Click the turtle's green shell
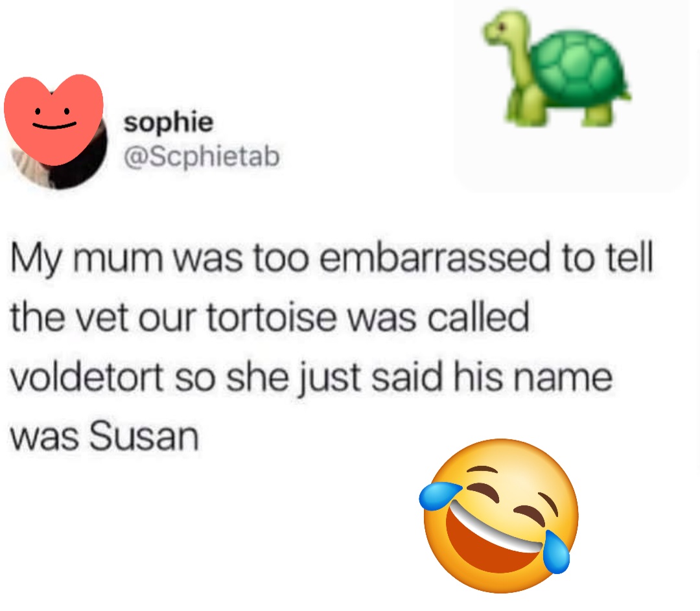Image resolution: width=700 pixels, height=611 pixels. 579,69
